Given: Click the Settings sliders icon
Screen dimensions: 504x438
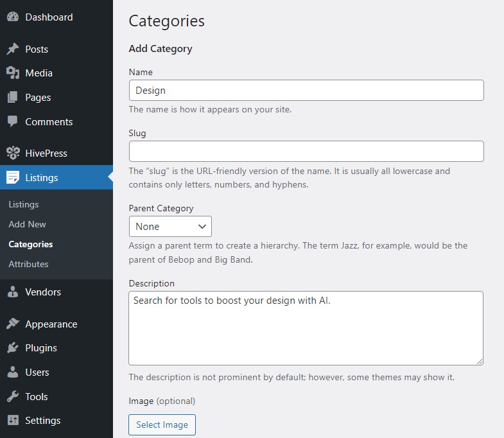Looking at the screenshot, I should [x=13, y=420].
